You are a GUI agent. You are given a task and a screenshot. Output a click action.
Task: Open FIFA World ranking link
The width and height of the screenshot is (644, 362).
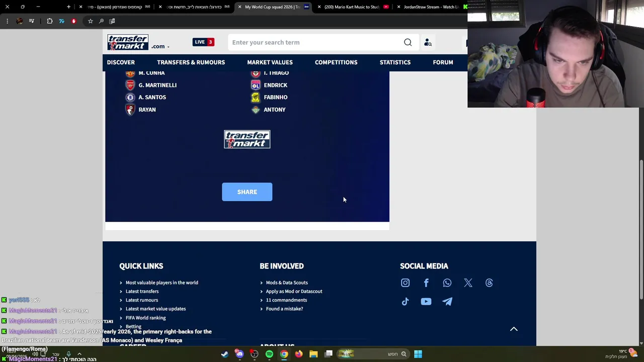tap(145, 318)
